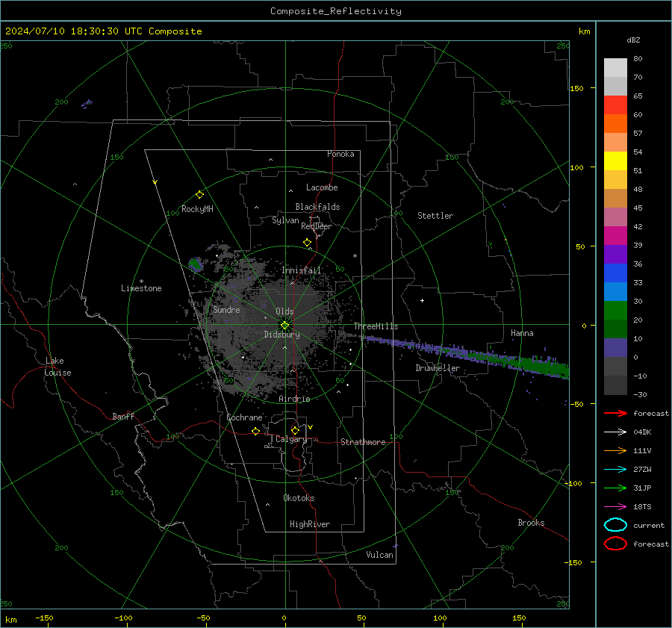Click the magenta 18TS arrow symbol
The width and height of the screenshot is (672, 628).
tap(615, 507)
